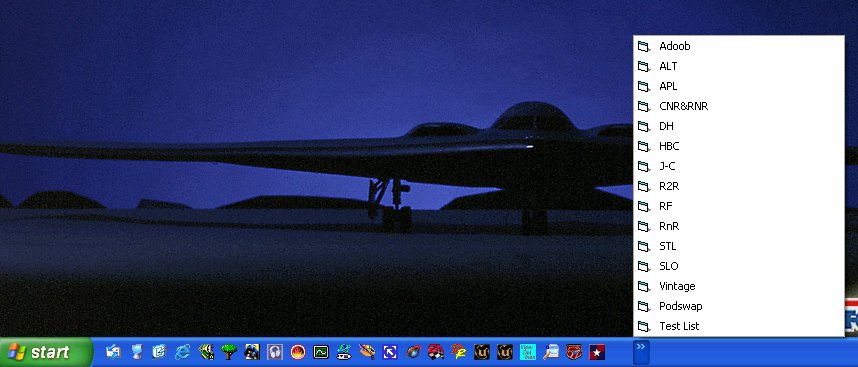Open the Test List folder entry

pos(739,326)
